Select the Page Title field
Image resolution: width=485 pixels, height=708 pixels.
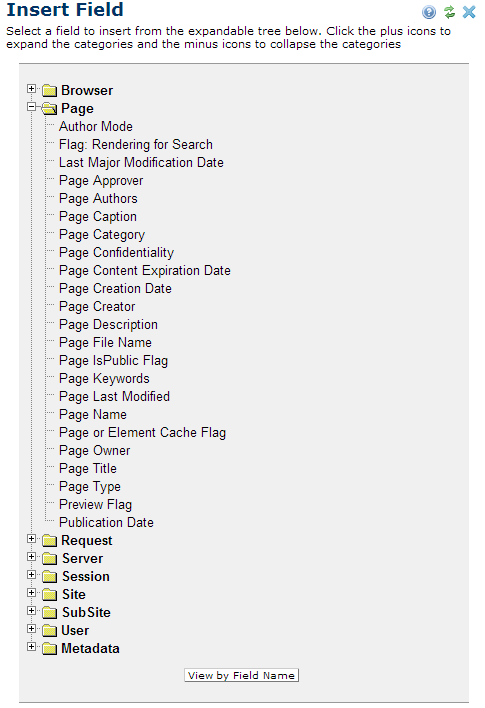(x=88, y=469)
